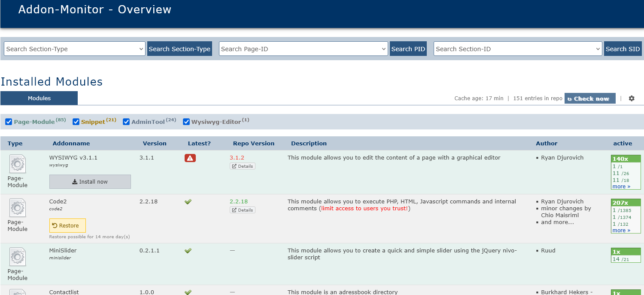Click the green checkmark in Code2 row
The width and height of the screenshot is (644, 295).
point(188,202)
